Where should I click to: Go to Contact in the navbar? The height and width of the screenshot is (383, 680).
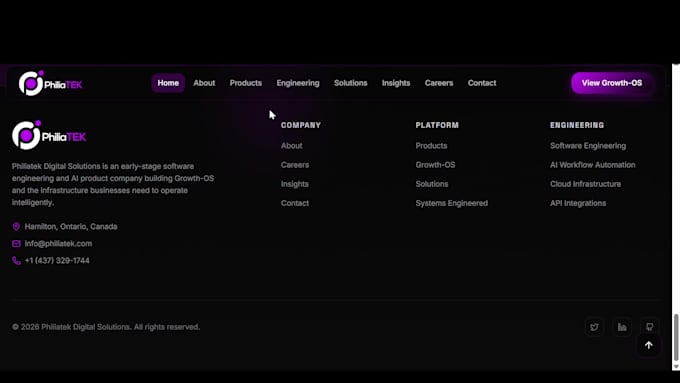click(x=482, y=83)
